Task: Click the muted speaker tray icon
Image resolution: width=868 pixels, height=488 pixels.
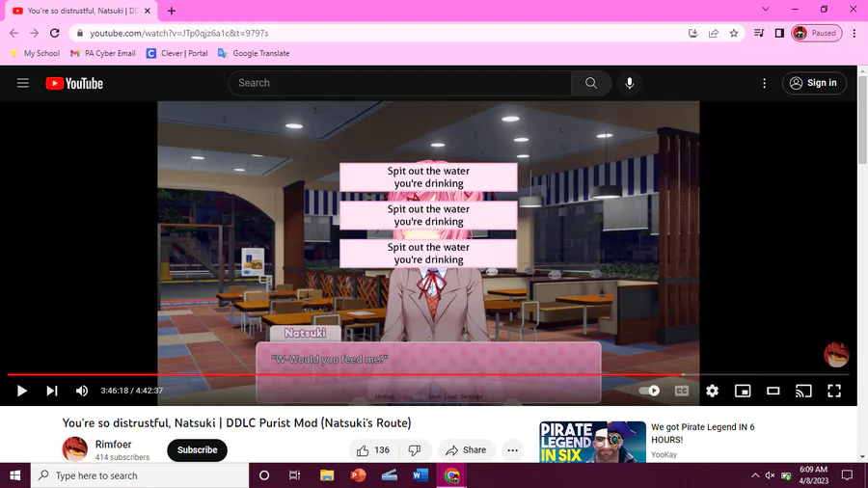Action: click(770, 475)
